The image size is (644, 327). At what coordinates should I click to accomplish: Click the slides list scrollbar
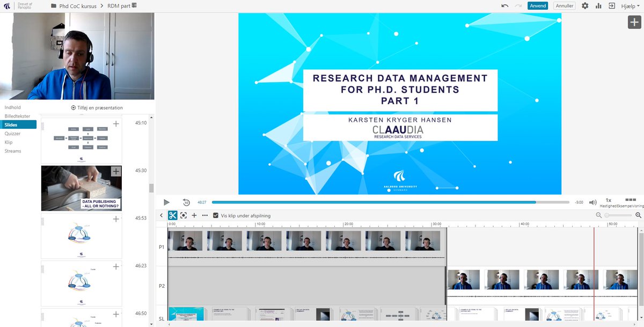point(151,188)
